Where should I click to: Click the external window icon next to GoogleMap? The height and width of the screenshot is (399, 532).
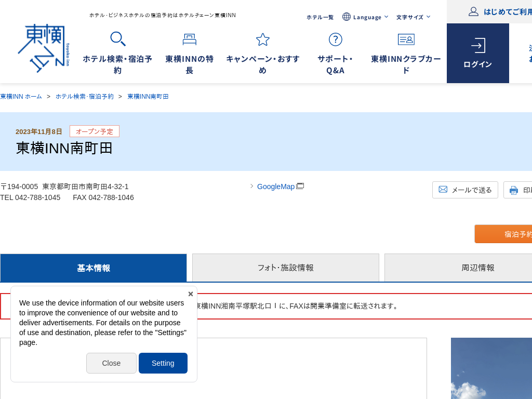(300, 186)
